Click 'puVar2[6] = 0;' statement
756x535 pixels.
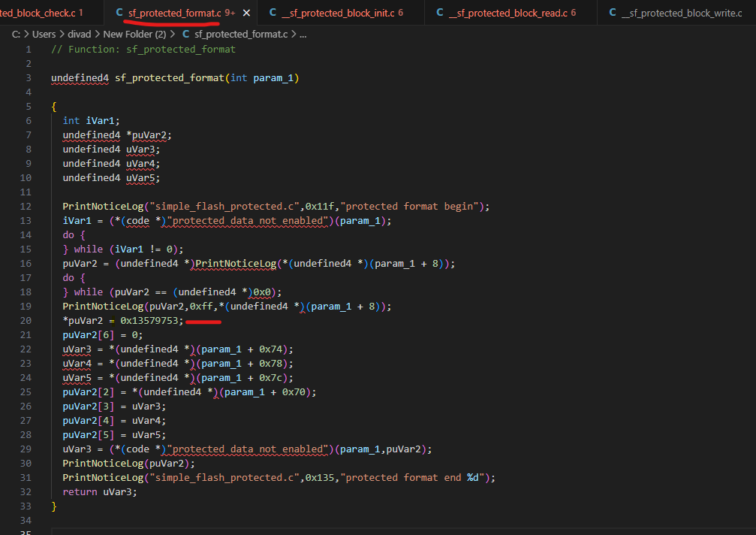coord(103,335)
